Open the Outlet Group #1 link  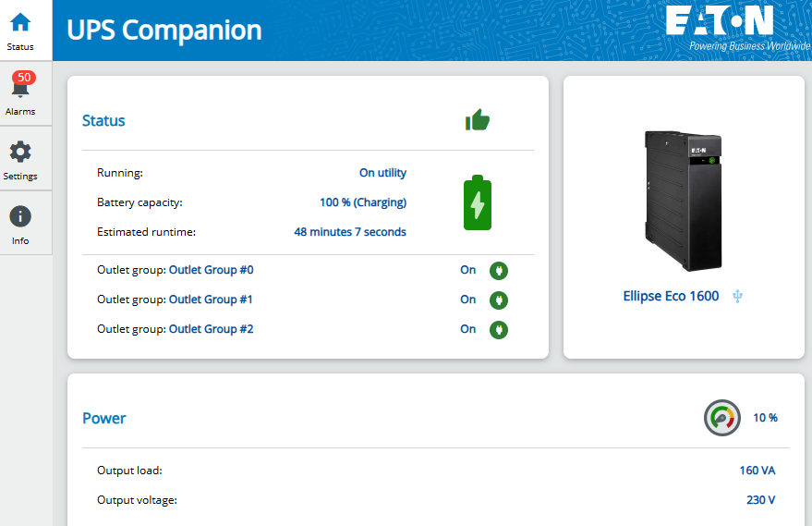(x=211, y=300)
